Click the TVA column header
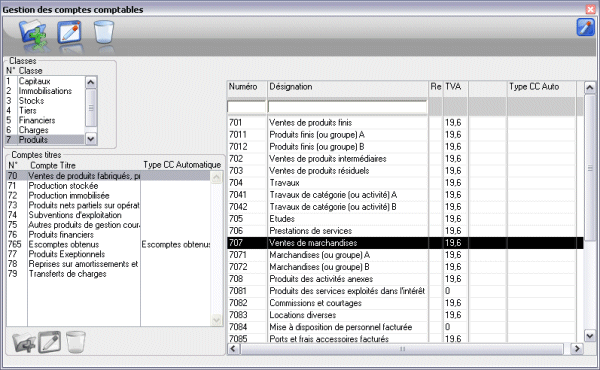The height and width of the screenshot is (370, 600). tap(455, 87)
